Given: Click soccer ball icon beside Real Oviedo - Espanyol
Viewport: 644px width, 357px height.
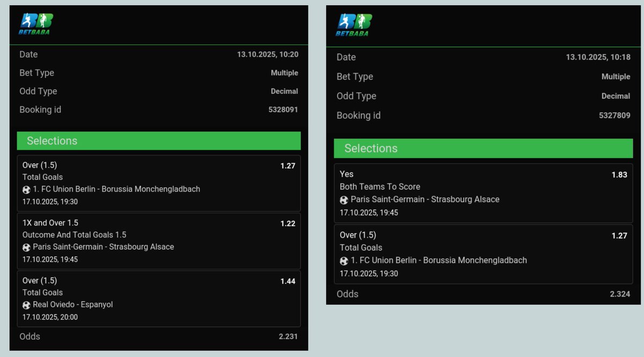Looking at the screenshot, I should [x=26, y=305].
